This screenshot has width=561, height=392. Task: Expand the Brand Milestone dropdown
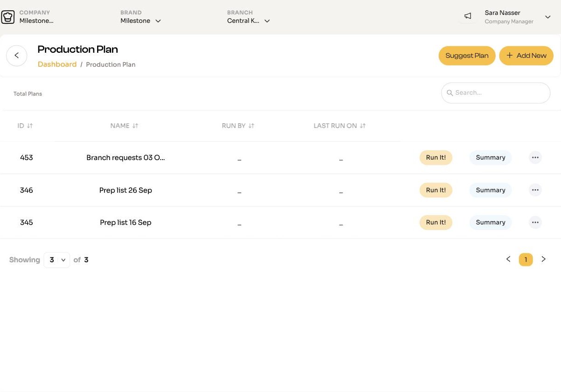[158, 21]
